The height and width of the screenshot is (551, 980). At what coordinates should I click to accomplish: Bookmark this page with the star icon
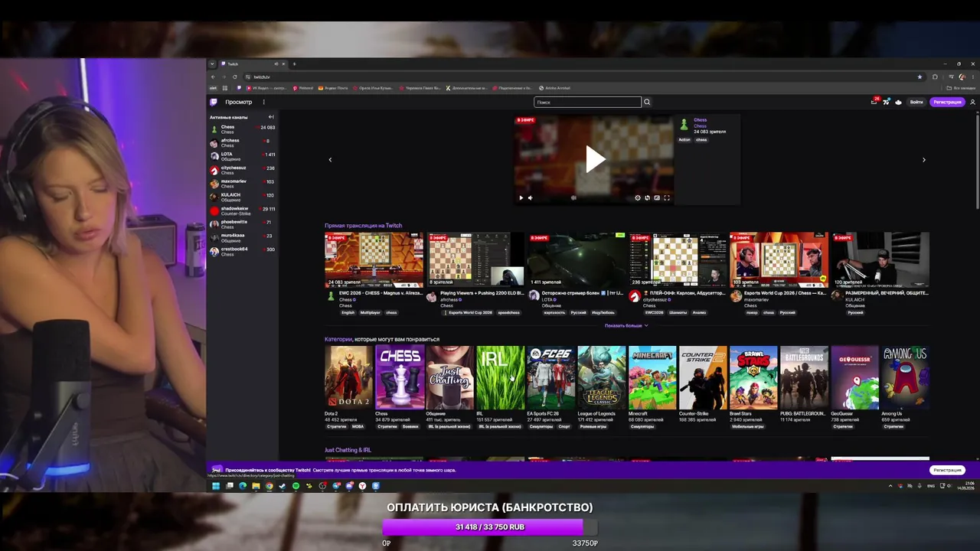click(920, 77)
